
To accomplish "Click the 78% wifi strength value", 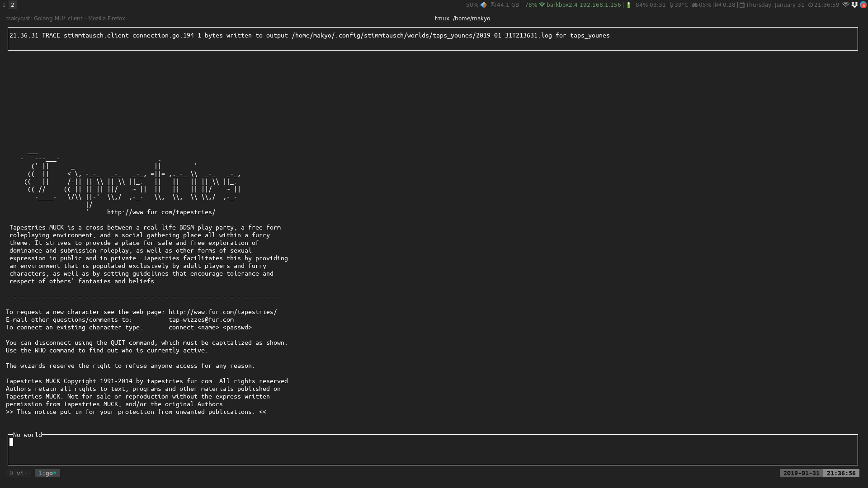I will [531, 5].
